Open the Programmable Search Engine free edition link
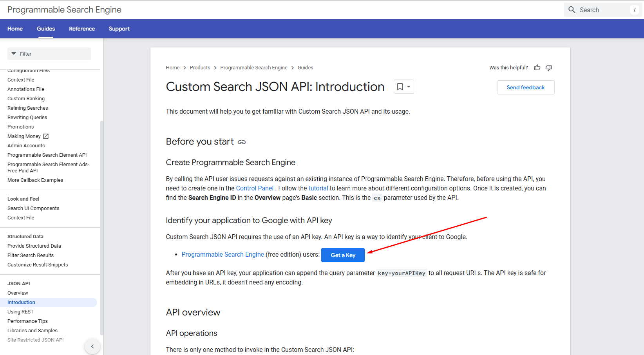Screen dimensions: 644x355 click(x=223, y=255)
